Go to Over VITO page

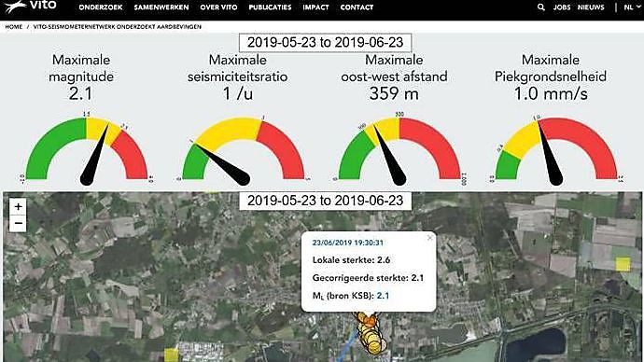point(219,7)
